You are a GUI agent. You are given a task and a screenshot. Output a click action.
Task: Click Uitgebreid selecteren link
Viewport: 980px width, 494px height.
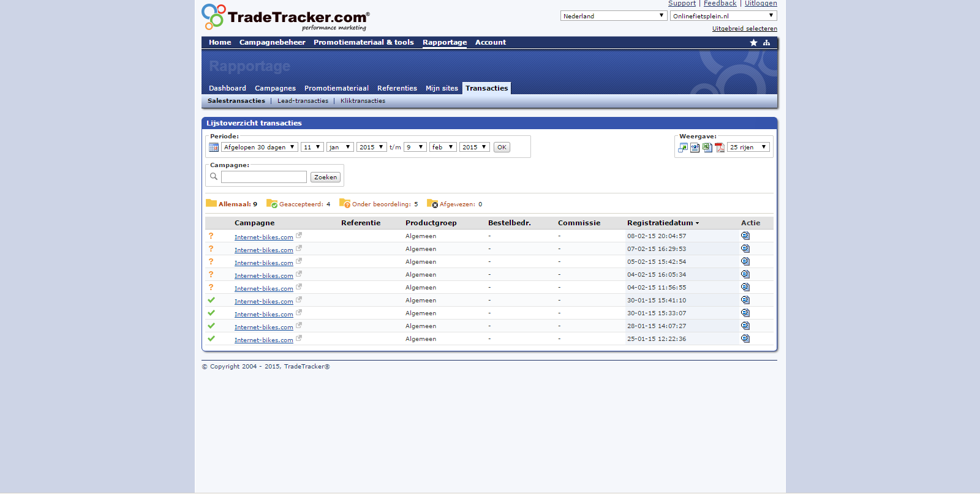(744, 29)
